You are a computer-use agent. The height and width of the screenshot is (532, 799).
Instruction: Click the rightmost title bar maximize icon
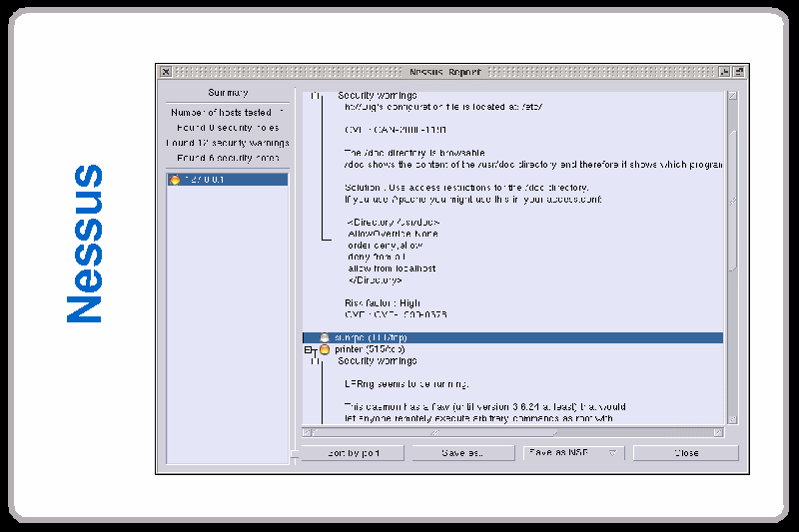739,72
